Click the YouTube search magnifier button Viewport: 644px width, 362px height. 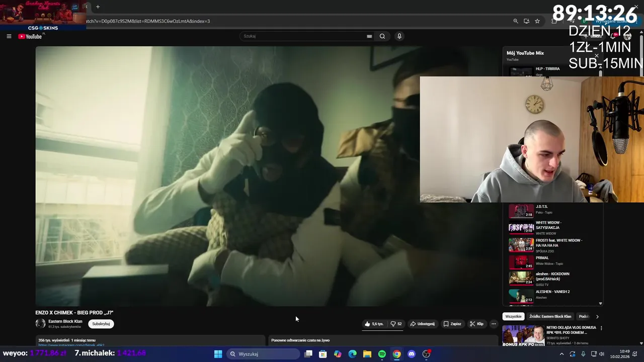tap(382, 36)
